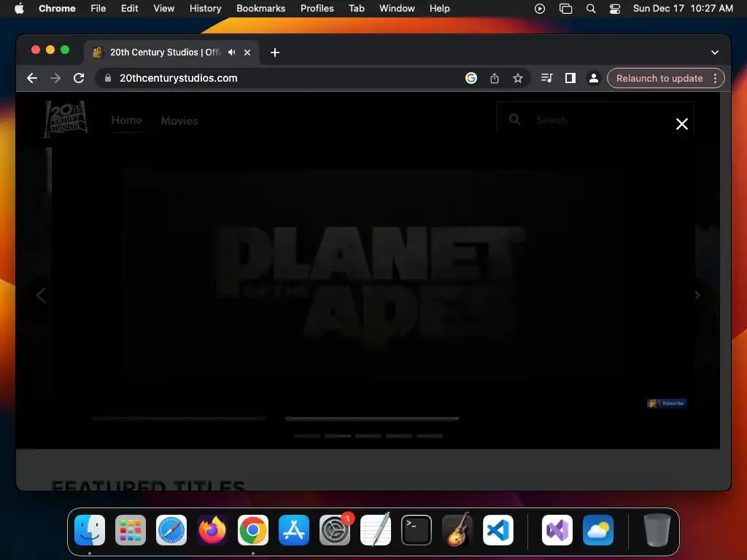This screenshot has width=747, height=560.
Task: Launch Firefox from the Dock
Action: (x=212, y=530)
